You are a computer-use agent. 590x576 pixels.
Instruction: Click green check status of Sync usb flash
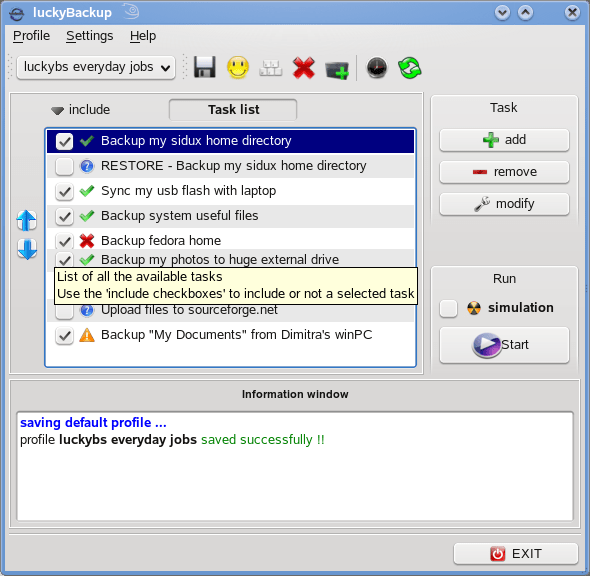point(87,191)
